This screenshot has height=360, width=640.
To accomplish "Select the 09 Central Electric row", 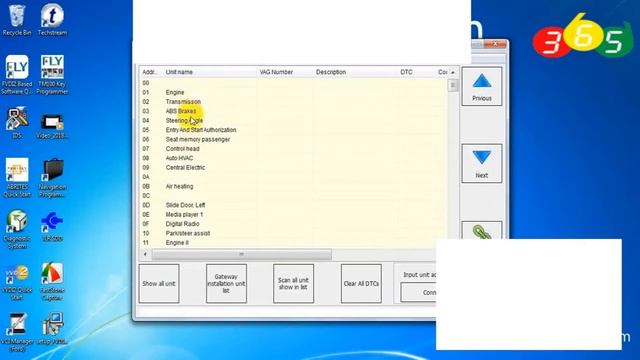I will [x=293, y=167].
